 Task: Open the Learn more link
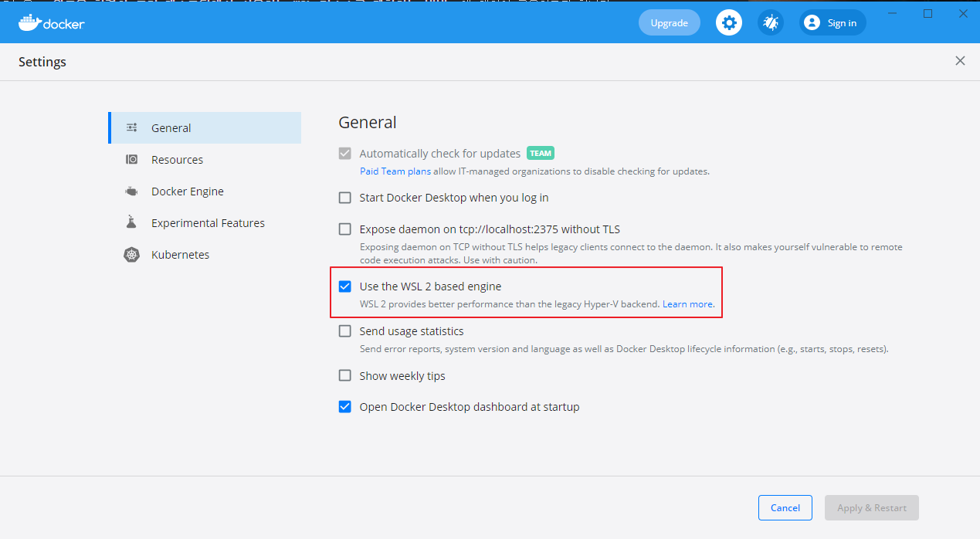687,304
